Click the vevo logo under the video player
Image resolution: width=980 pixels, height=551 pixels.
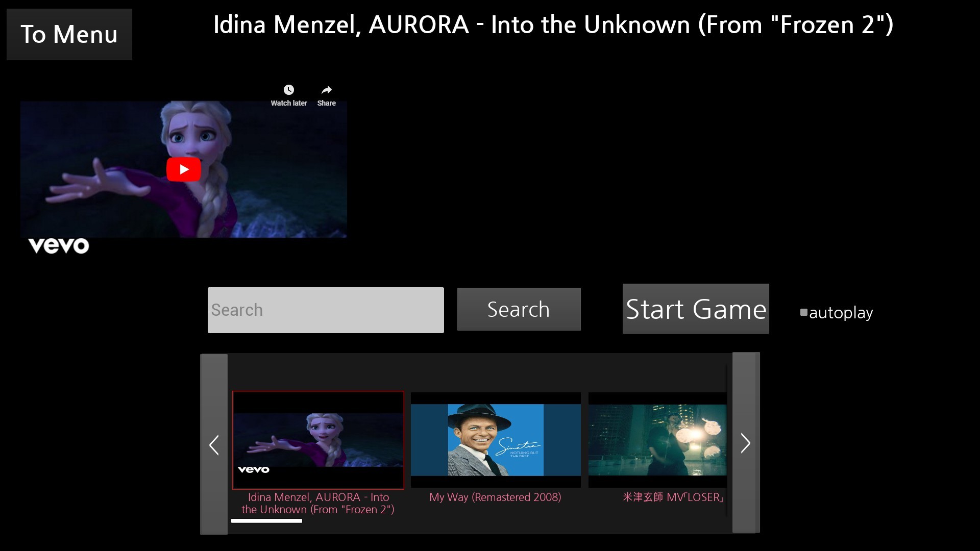58,245
